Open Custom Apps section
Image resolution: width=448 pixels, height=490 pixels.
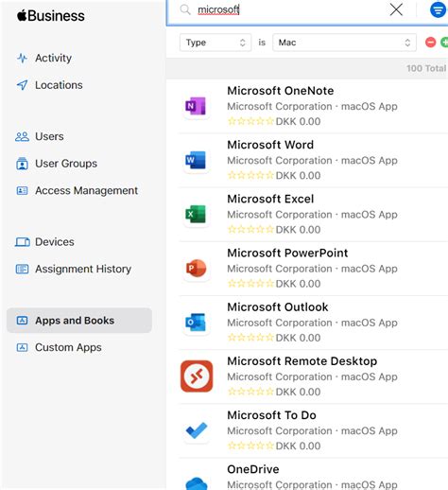68,347
